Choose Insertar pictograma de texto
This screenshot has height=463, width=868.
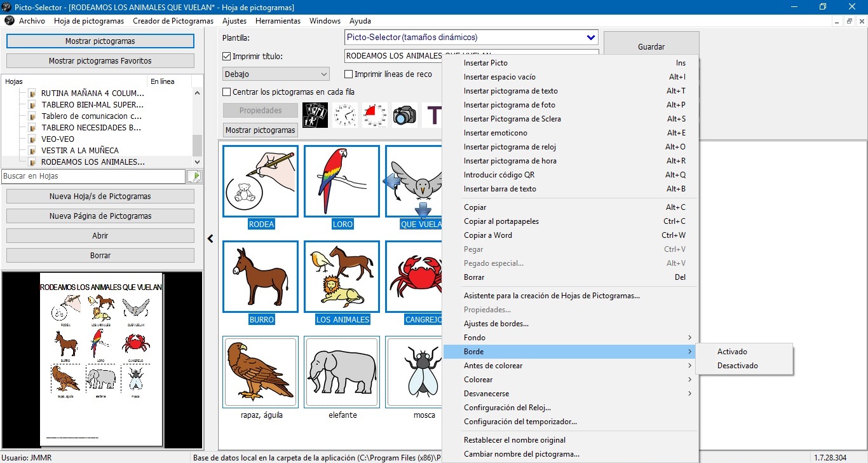point(510,91)
